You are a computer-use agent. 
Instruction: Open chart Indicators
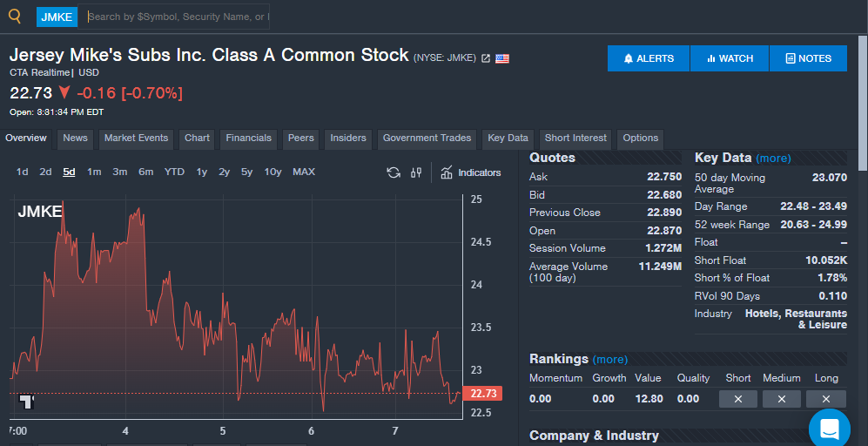pyautogui.click(x=471, y=172)
